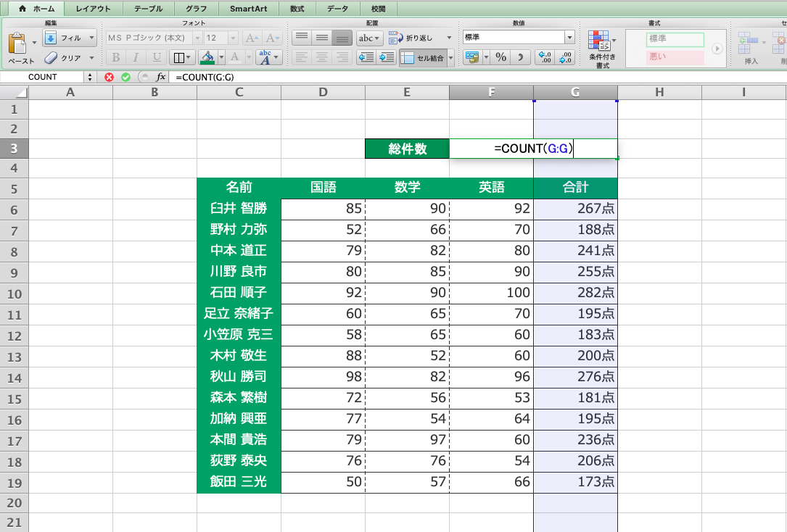Switch to the 校閲 tab
Screen dimensions: 787x532
(378, 9)
